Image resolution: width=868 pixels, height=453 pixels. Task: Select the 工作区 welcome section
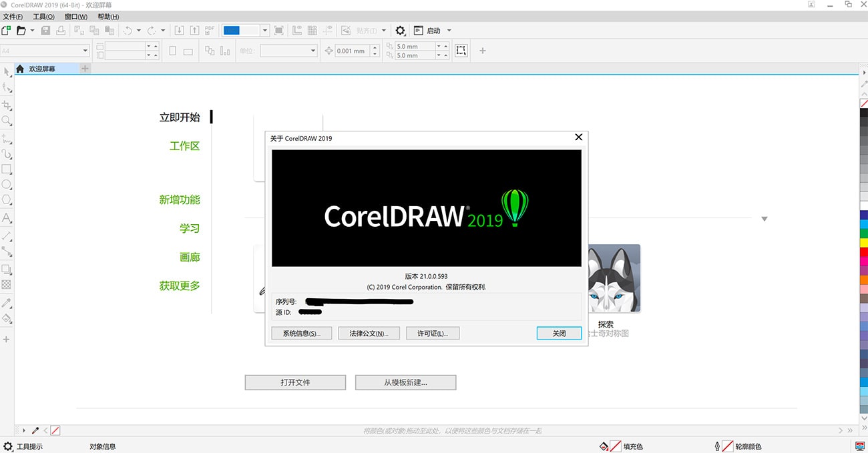tap(185, 146)
